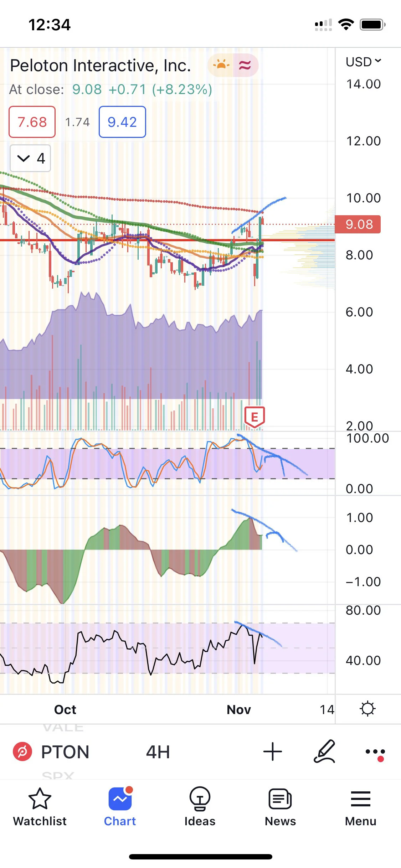Open the PTON symbol search
Image resolution: width=401 pixels, height=868 pixels.
65,752
